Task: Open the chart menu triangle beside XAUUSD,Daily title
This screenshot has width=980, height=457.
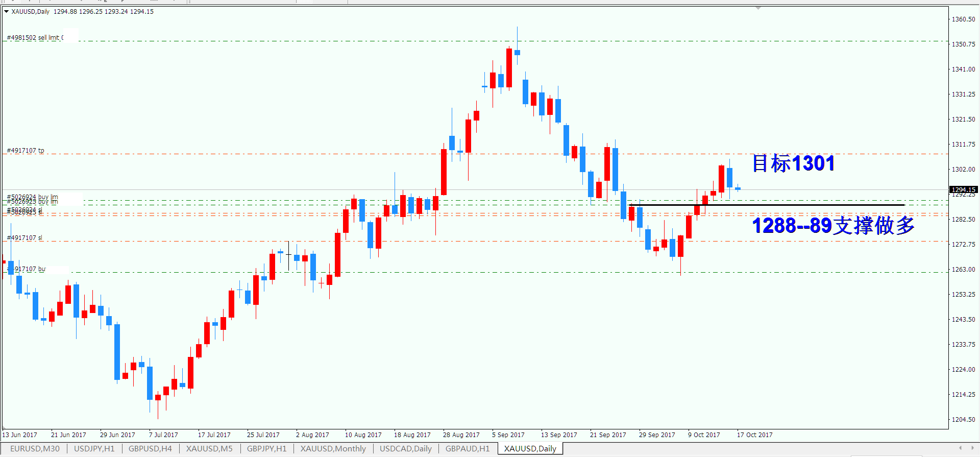Action: click(x=6, y=11)
